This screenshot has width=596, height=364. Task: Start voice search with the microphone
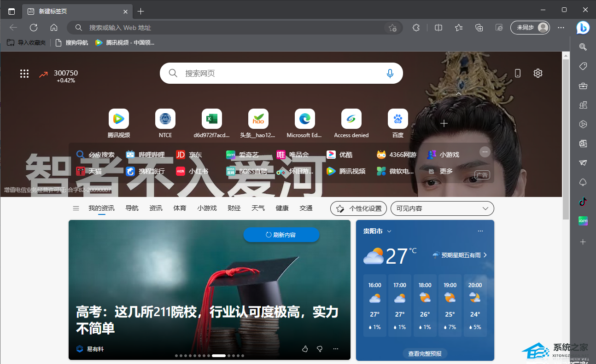click(x=390, y=73)
